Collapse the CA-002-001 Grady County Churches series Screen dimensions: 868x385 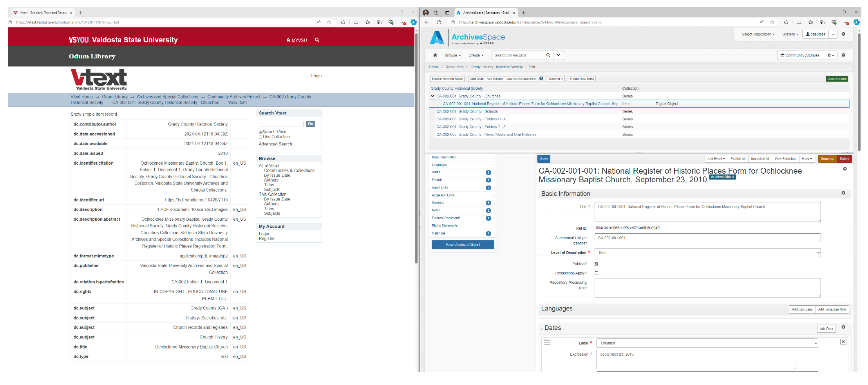pyautogui.click(x=432, y=96)
